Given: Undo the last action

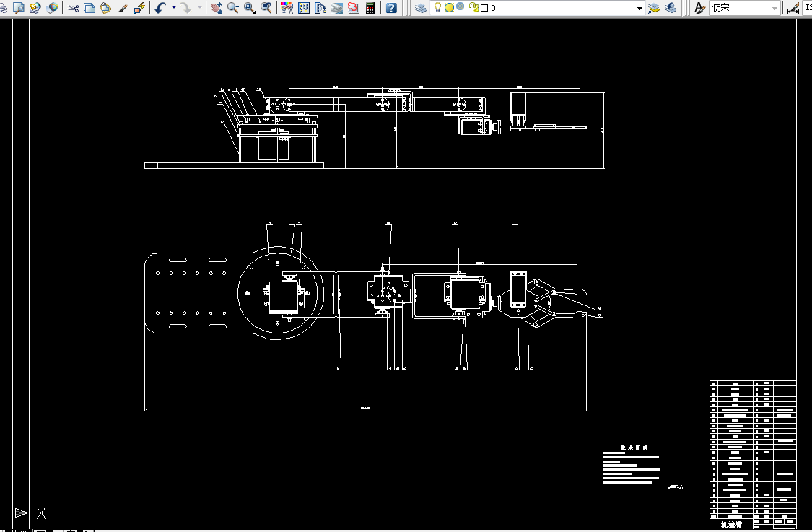Looking at the screenshot, I should click(x=160, y=8).
